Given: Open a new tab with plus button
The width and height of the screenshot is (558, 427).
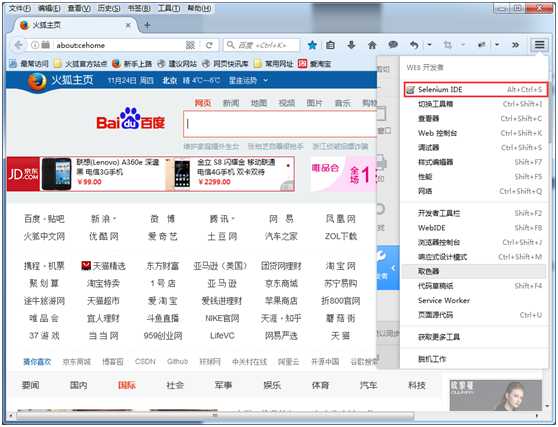Looking at the screenshot, I should tap(147, 25).
